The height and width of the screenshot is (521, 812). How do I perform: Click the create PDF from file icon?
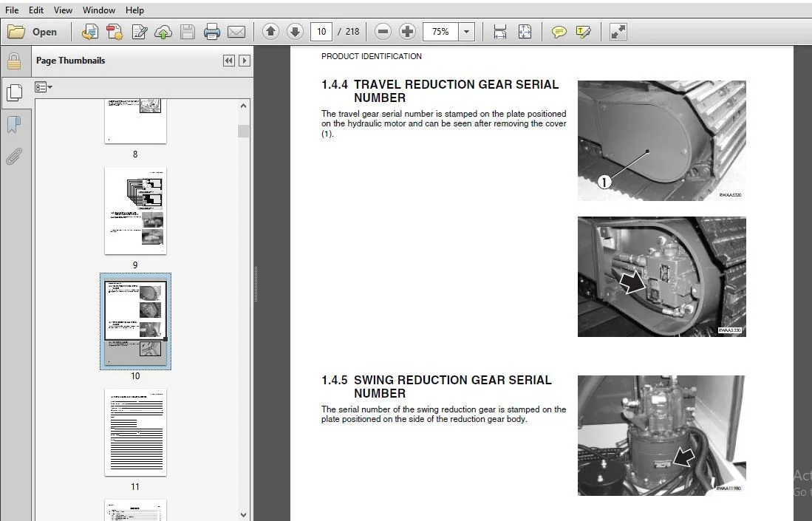89,32
